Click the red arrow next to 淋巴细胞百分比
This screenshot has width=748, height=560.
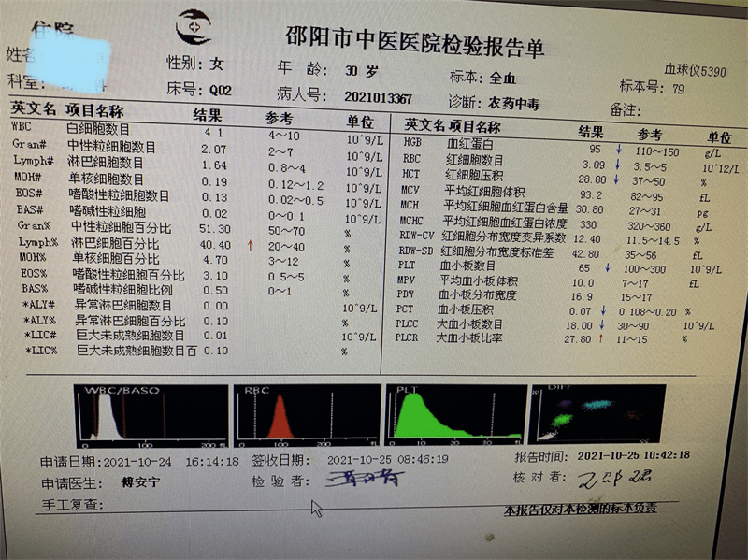(x=250, y=244)
